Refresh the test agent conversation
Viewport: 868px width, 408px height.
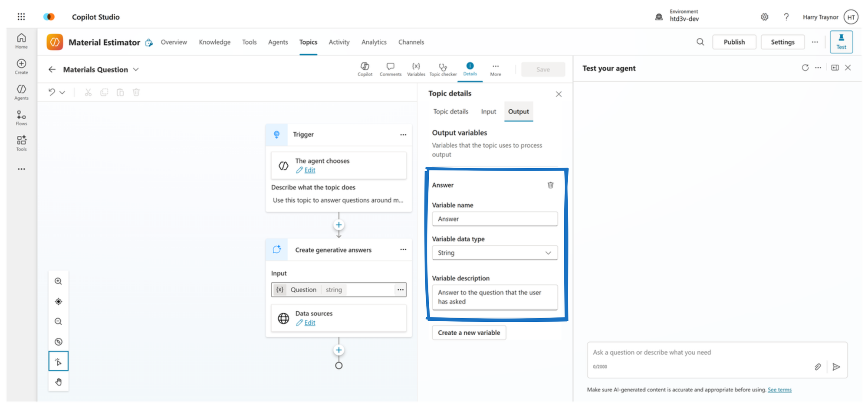point(805,68)
